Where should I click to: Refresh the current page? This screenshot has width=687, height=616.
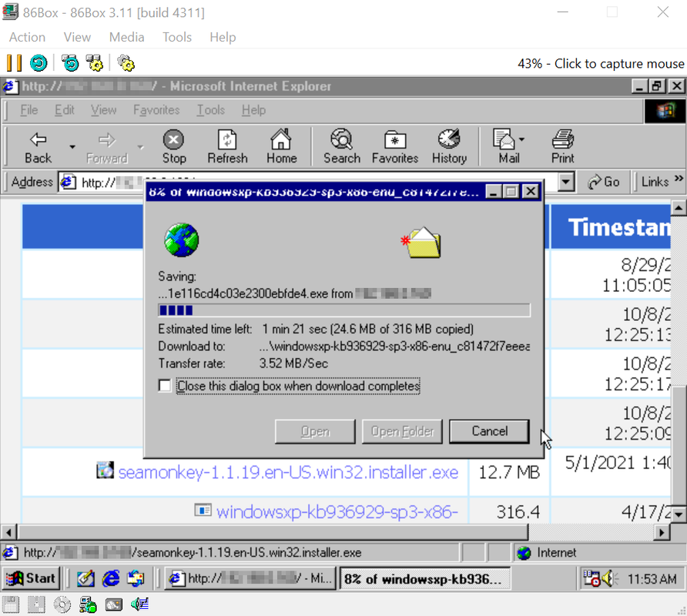pos(227,147)
